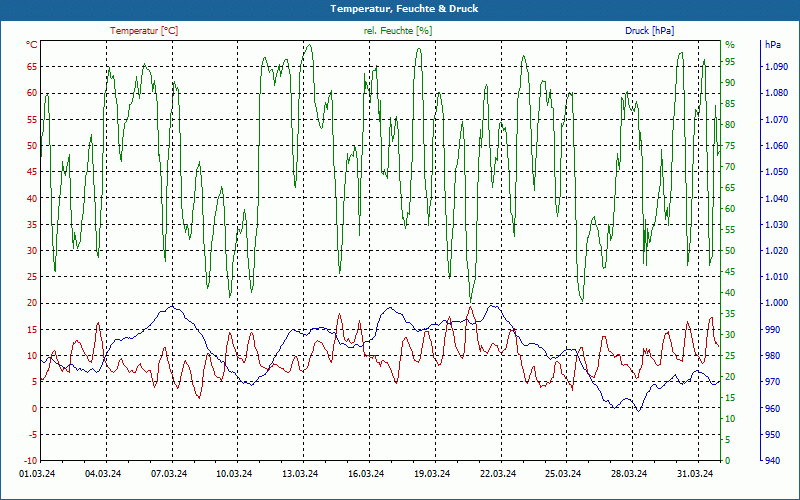Click the date label '04.03.24'

coord(103,474)
